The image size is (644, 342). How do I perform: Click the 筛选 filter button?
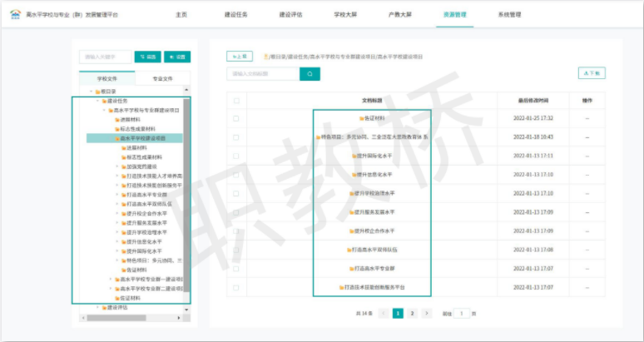pos(148,57)
